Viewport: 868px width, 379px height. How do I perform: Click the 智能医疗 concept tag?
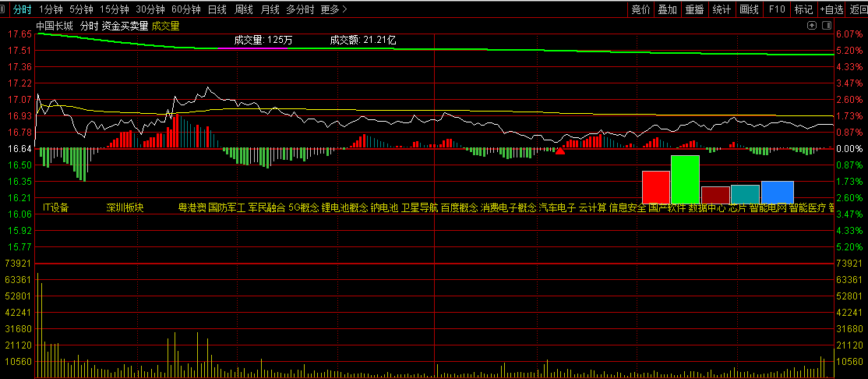(808, 208)
